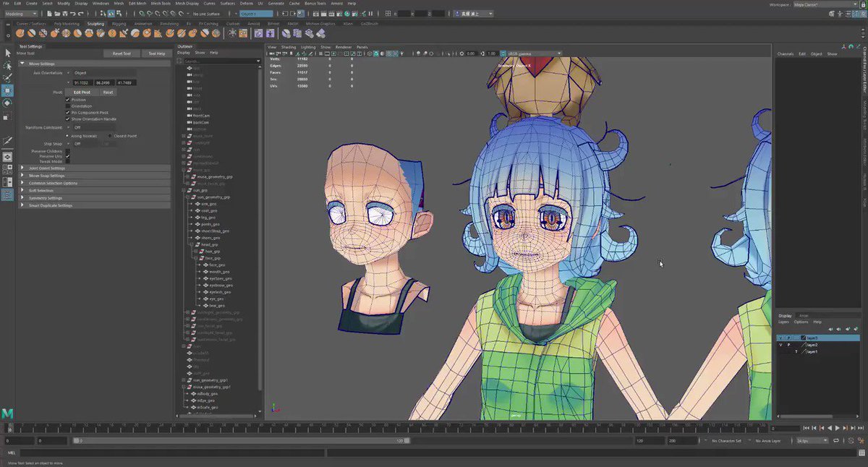Pick the Rotate tool in toolbox
This screenshot has width=868, height=467.
point(7,103)
